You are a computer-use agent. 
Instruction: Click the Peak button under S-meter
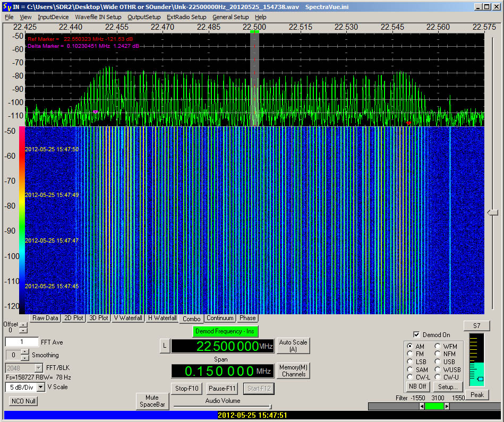tap(477, 395)
